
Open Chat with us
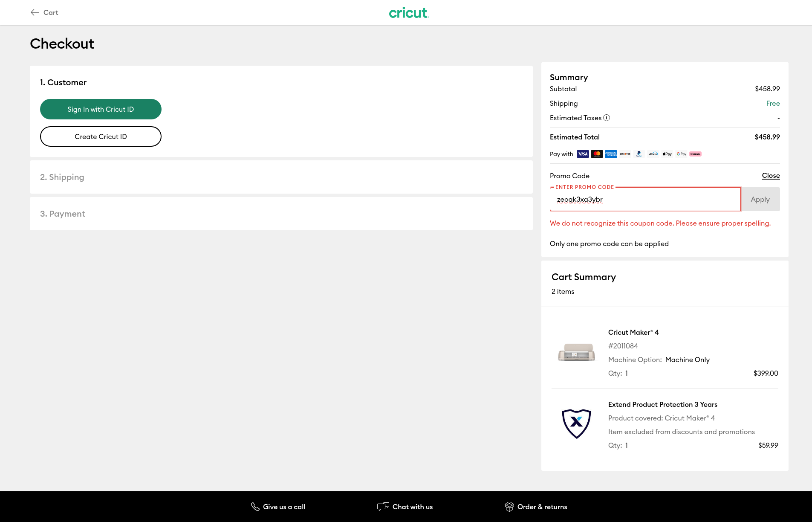pos(405,507)
